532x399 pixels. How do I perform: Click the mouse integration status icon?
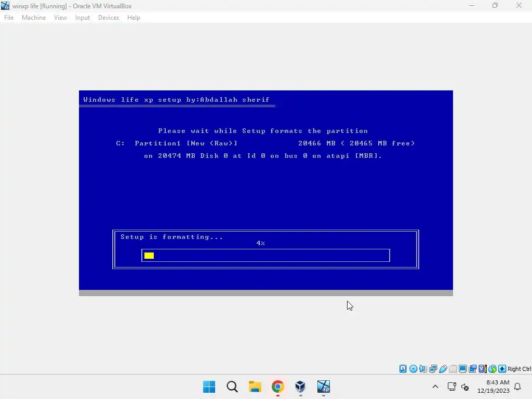pos(493,369)
